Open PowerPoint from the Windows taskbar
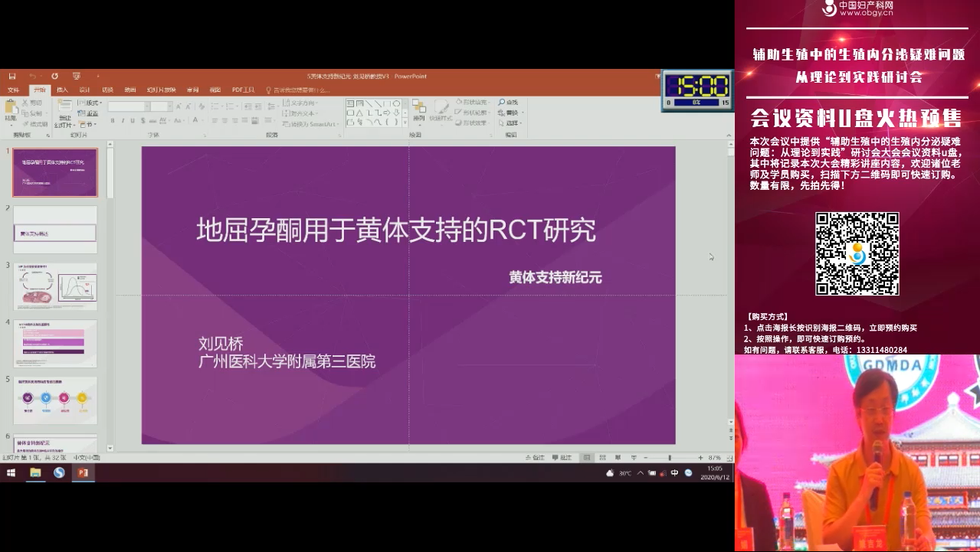 [83, 473]
